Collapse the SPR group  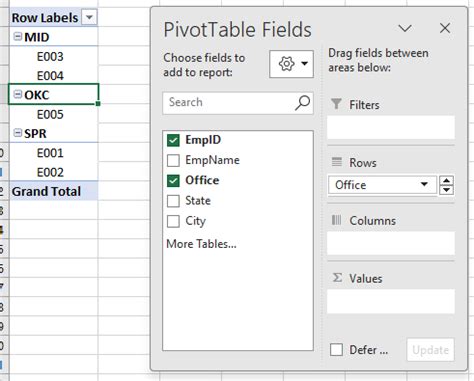coord(17,133)
